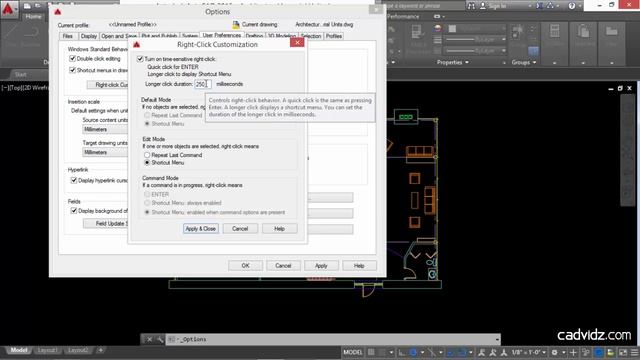Click the MODEL space status button

[353, 352]
